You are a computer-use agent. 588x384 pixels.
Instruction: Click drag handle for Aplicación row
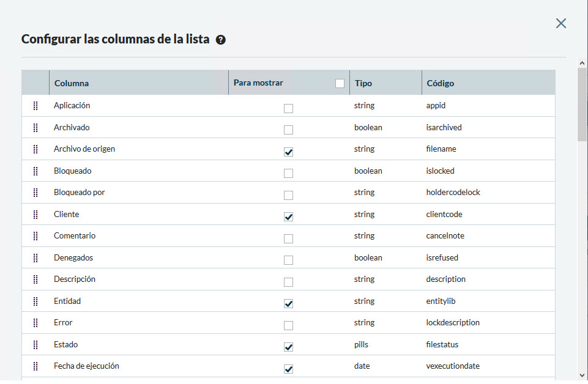(35, 106)
